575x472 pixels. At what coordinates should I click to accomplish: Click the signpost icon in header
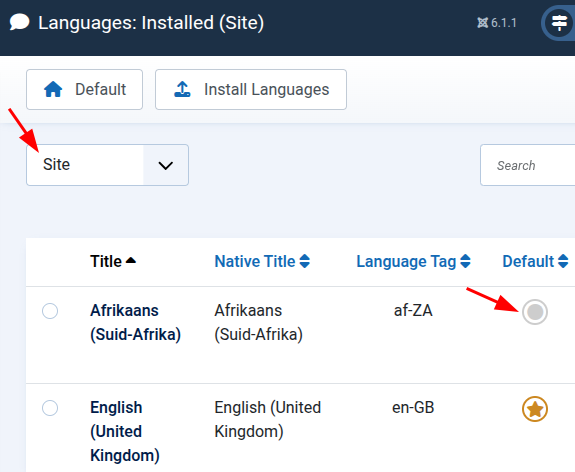point(559,23)
